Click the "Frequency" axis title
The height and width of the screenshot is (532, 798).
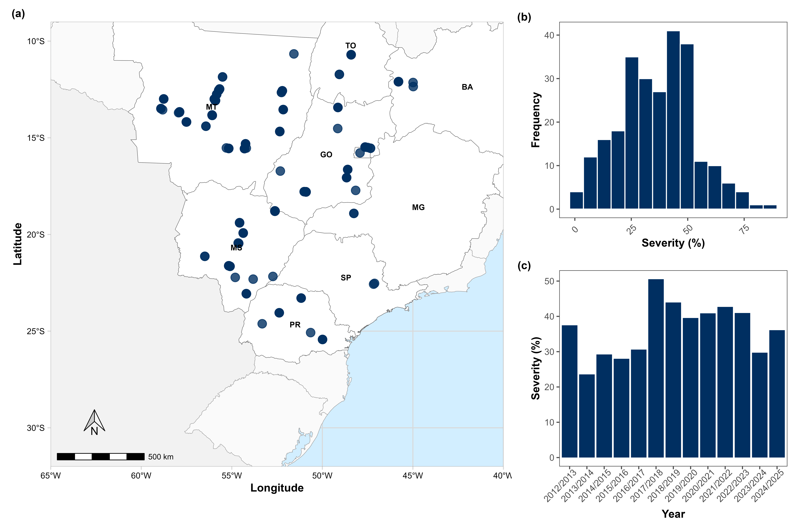(535, 120)
